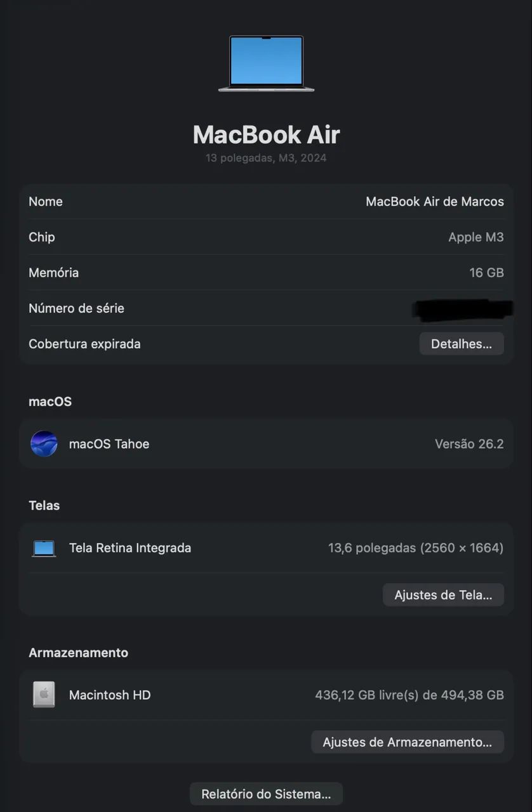
Task: Click the 13 polegadas, M3, 2024 subtitle
Action: pos(266,157)
